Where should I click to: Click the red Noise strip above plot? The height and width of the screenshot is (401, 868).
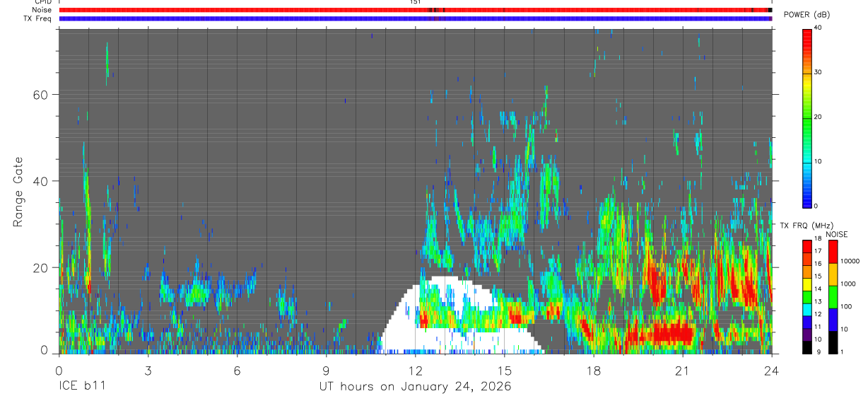416,10
